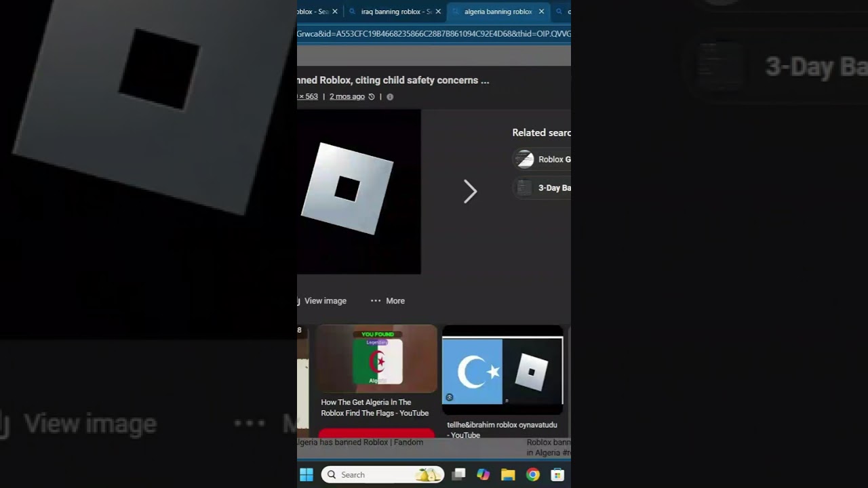Click the '× 563' image dimensions link
The image size is (868, 488).
tap(308, 97)
